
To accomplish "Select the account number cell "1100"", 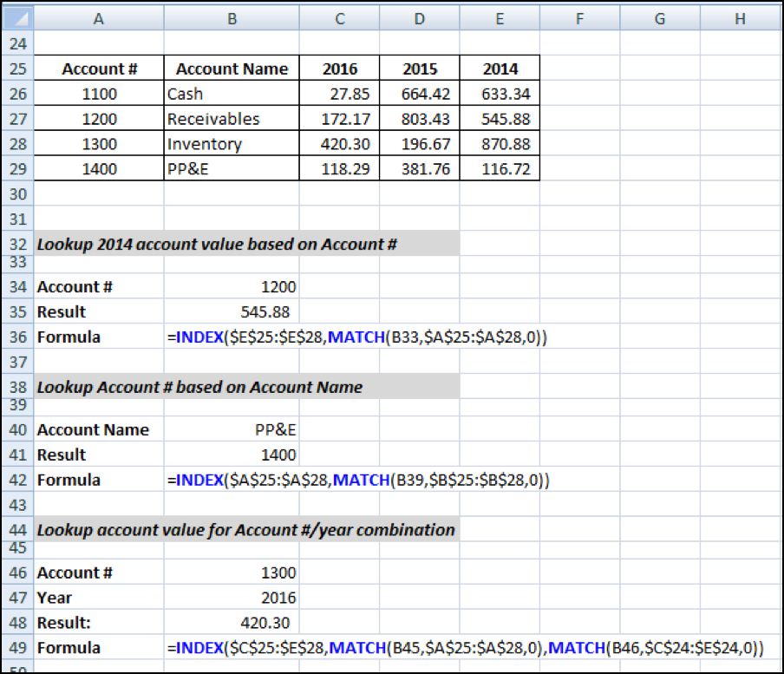I will pos(99,94).
